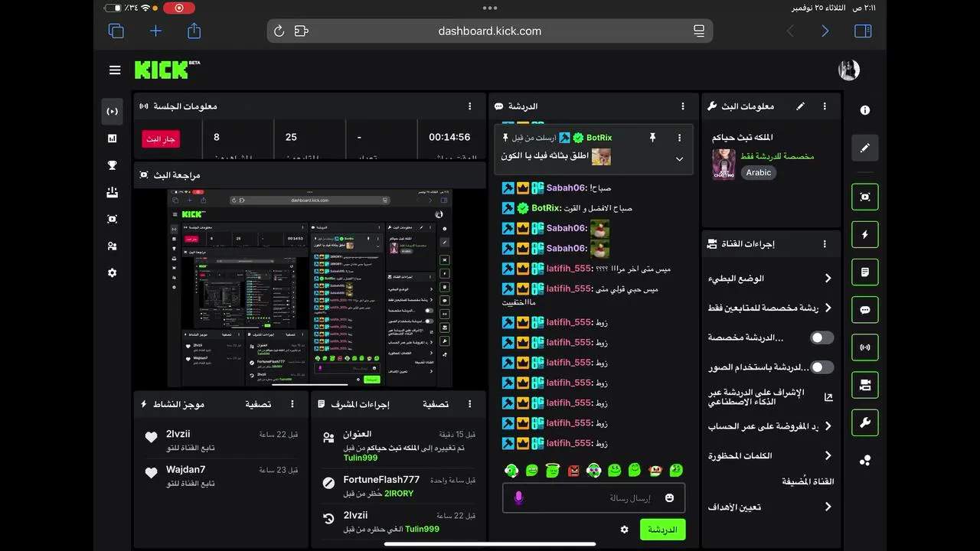This screenshot has height=551, width=980.
Task: Toggle channel actions widget in right toolbar
Action: [x=865, y=385]
